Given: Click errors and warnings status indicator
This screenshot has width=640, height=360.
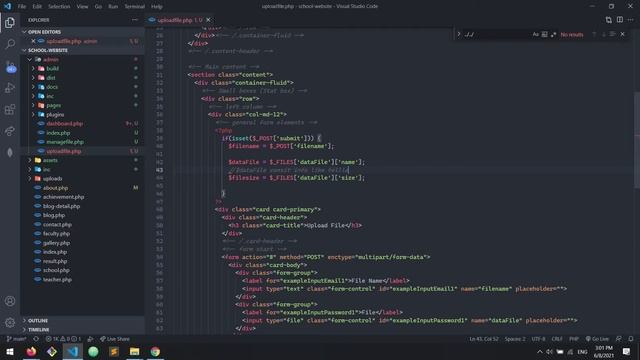Looking at the screenshot, I should (63, 339).
